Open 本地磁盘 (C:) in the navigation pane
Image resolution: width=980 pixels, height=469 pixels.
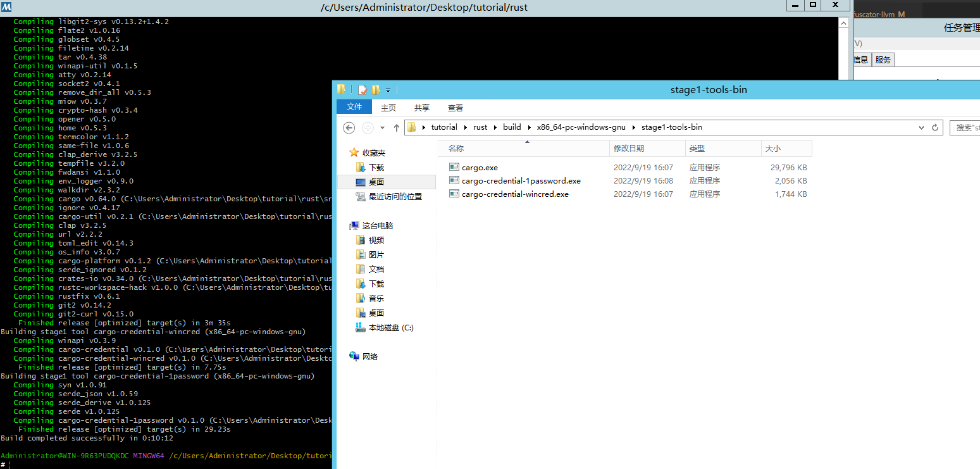click(x=391, y=328)
